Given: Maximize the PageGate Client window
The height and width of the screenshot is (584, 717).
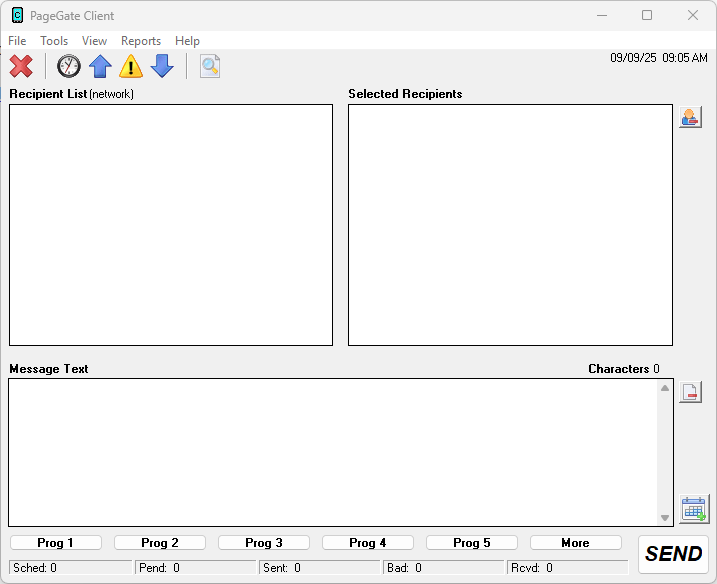Looking at the screenshot, I should pyautogui.click(x=647, y=15).
